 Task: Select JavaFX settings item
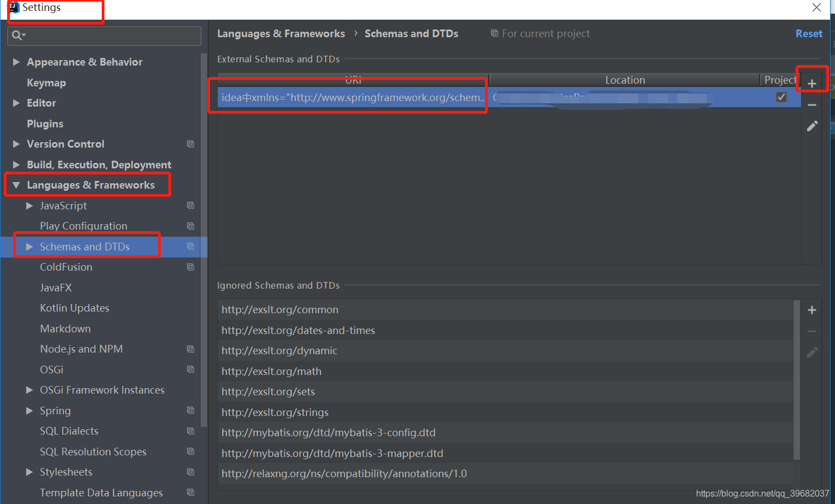pos(56,288)
